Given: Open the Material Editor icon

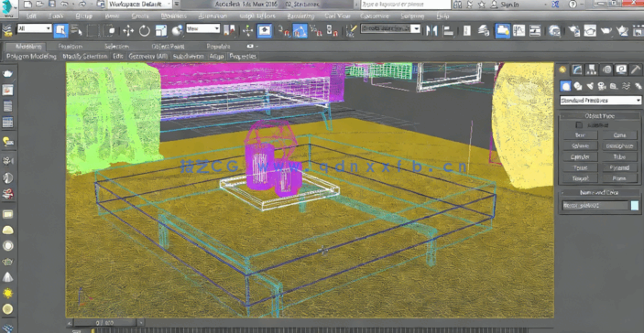Looking at the screenshot, I should click(x=554, y=31).
